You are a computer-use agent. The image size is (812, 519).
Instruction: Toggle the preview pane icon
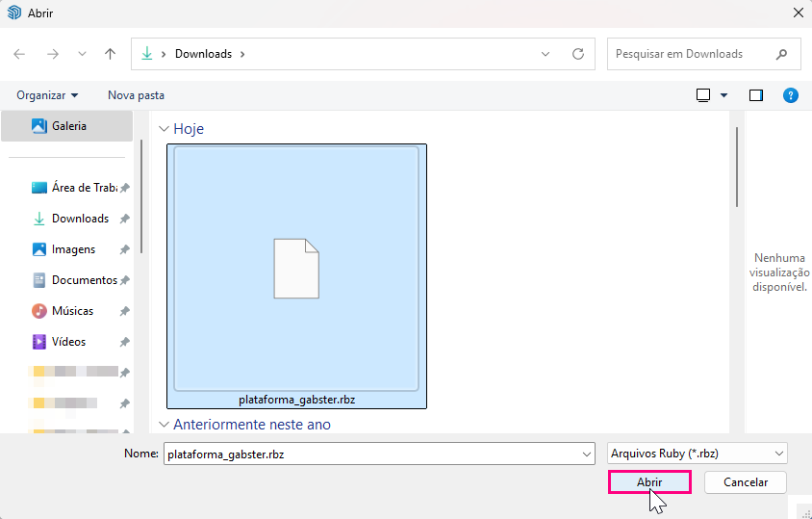[756, 95]
